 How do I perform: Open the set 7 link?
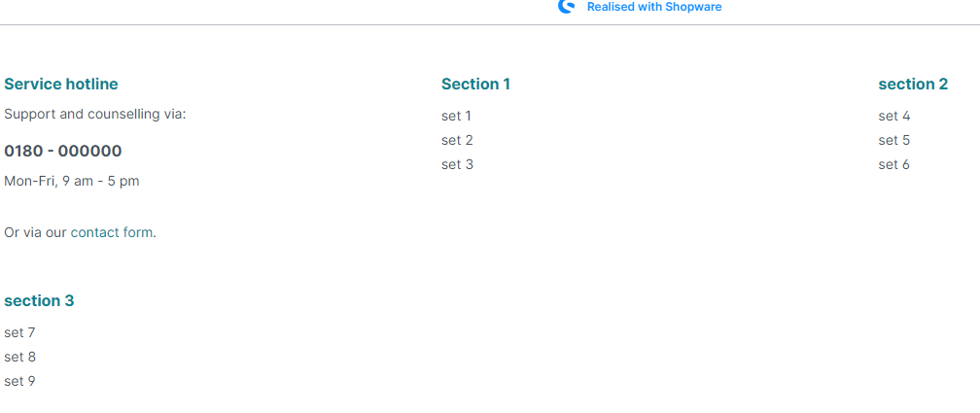(x=19, y=333)
